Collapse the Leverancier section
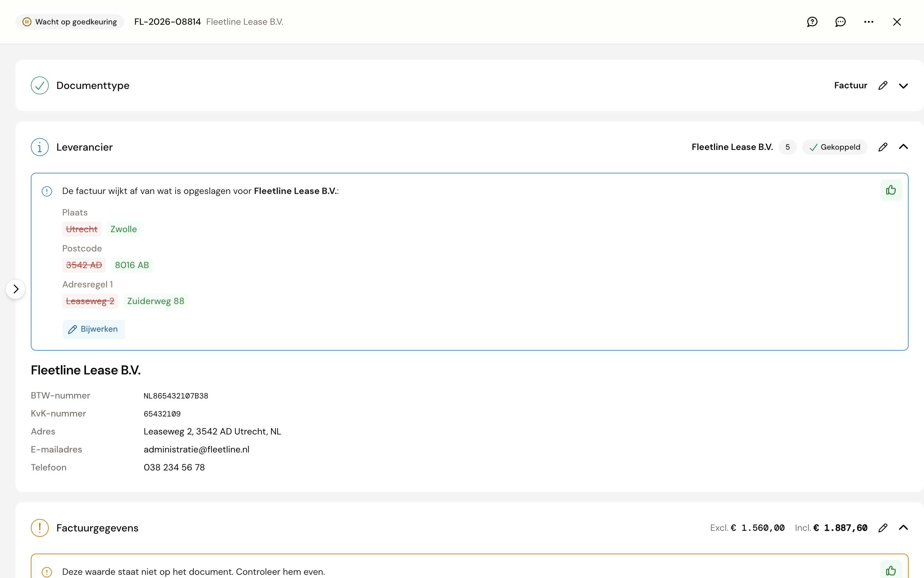Image resolution: width=924 pixels, height=578 pixels. [x=903, y=147]
